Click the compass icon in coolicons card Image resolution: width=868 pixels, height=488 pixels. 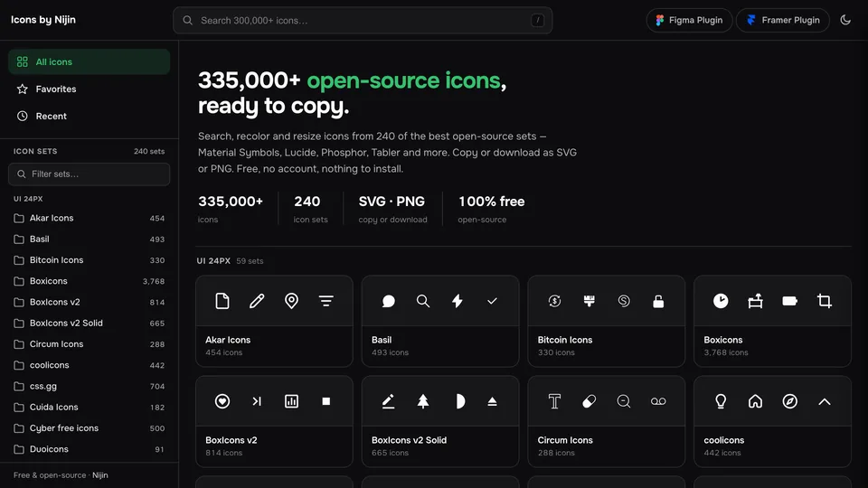coord(790,401)
